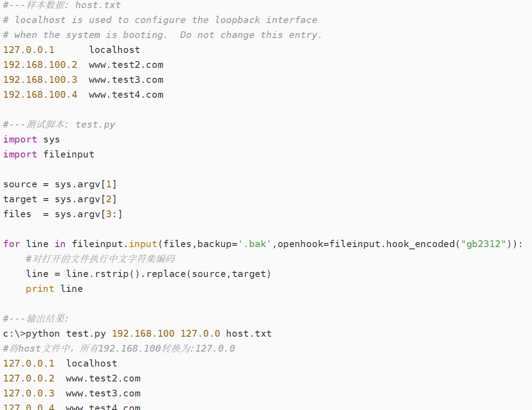Screen dimensions: 532x410
Task: Click the word localhost next to 127.0.0.1 in sample data
Action: click(114, 50)
